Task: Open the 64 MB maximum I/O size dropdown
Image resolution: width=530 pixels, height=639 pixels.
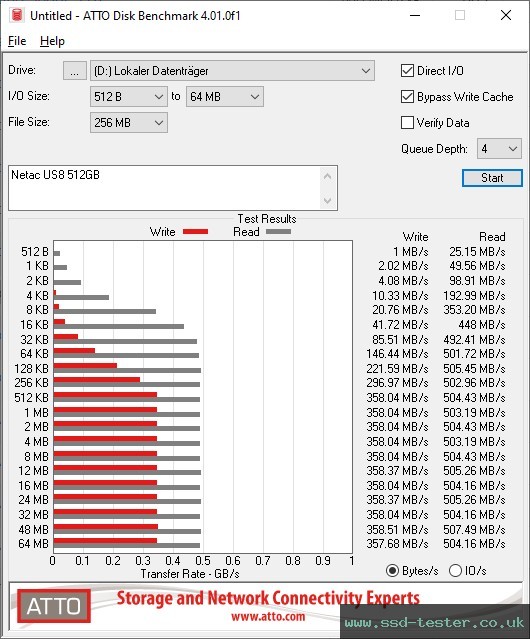Action: (225, 97)
